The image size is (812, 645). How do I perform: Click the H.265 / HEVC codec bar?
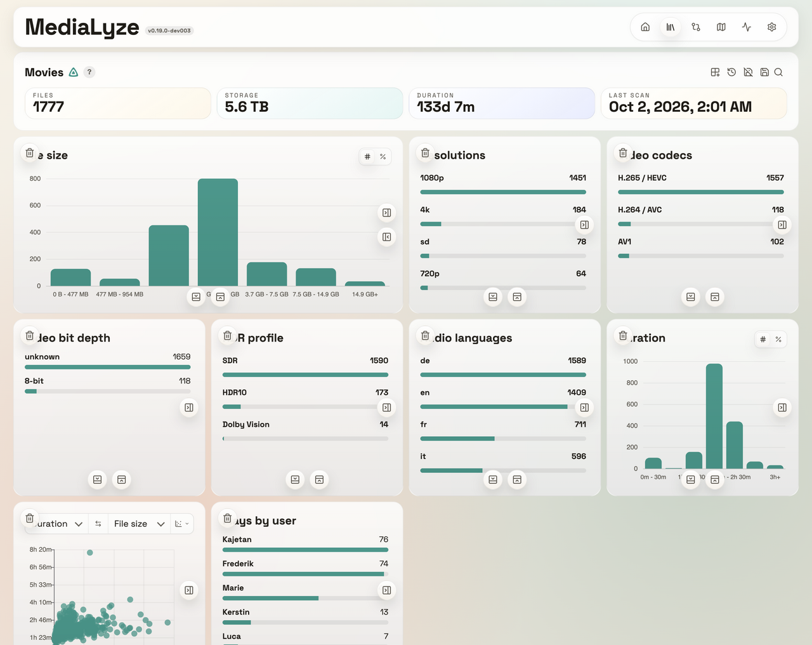[x=701, y=192]
